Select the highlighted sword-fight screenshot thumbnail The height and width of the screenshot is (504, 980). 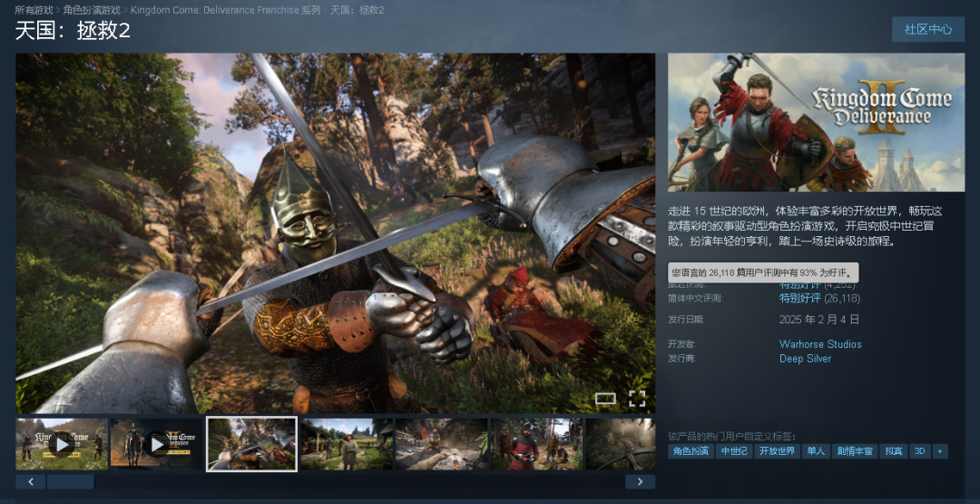click(x=252, y=444)
